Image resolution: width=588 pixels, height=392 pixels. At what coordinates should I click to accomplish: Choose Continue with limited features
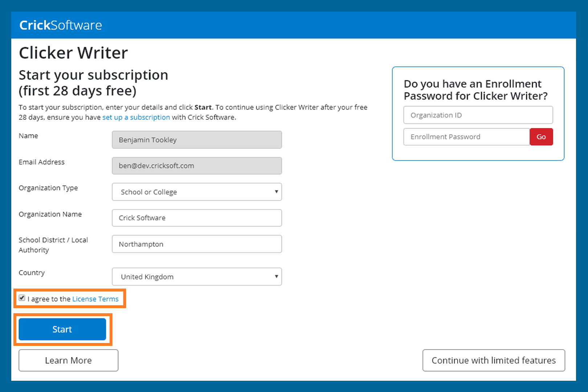pos(493,360)
